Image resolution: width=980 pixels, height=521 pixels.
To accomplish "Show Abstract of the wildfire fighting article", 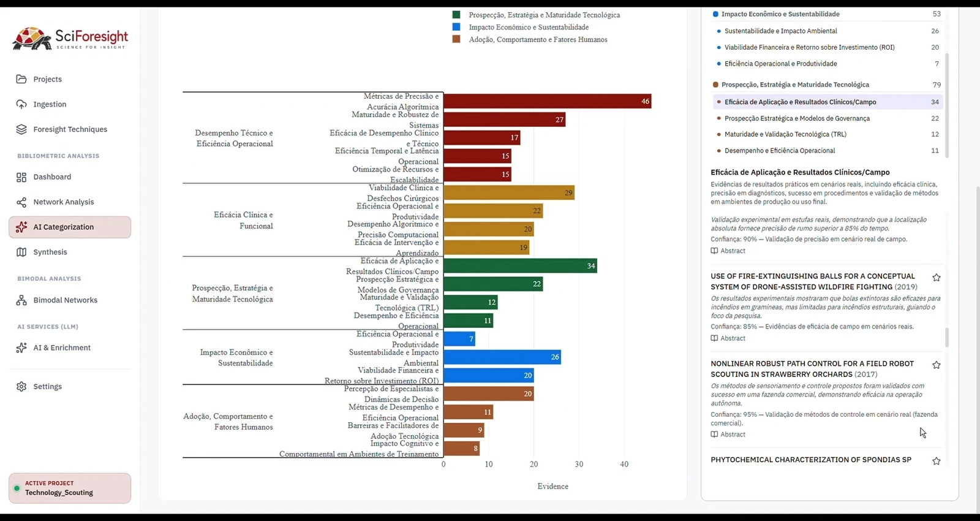I will click(x=728, y=338).
